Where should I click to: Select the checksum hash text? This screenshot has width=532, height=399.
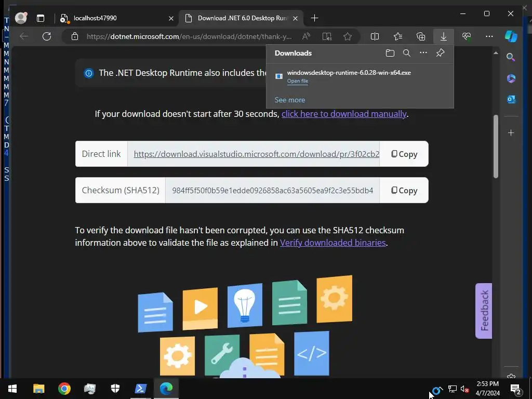click(x=272, y=190)
